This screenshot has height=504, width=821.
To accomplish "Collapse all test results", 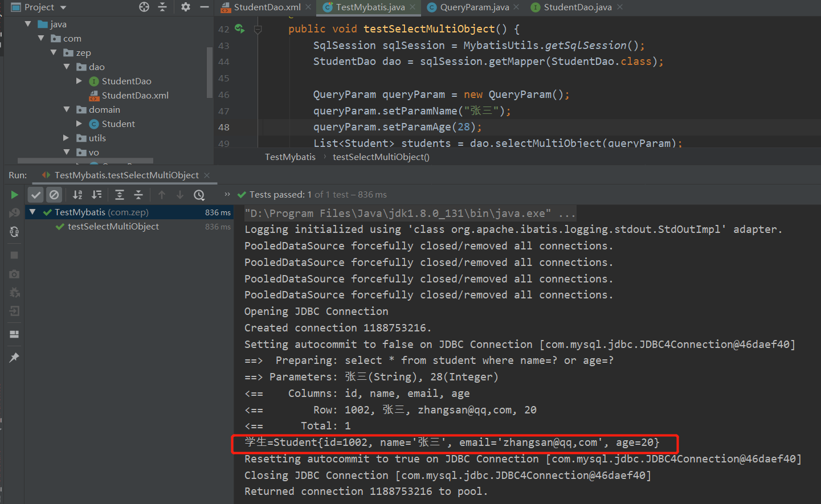I will [138, 195].
